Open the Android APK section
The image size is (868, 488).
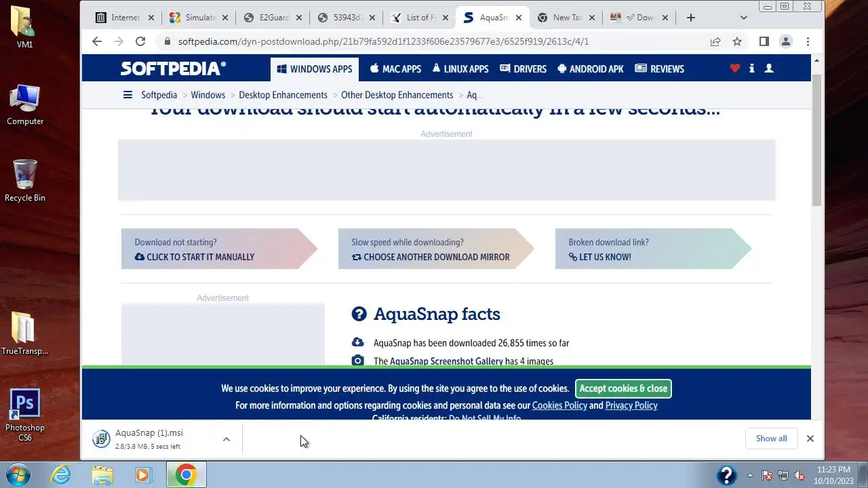pos(590,69)
